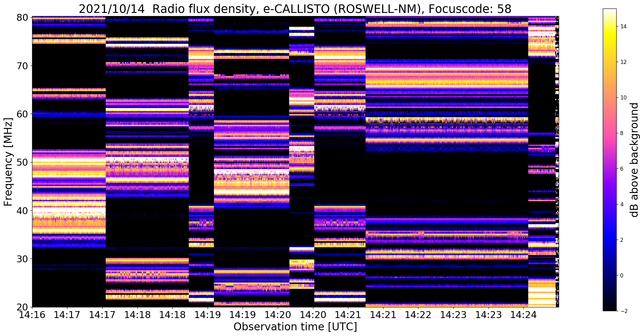Viewport: 644px width, 336px height.
Task: Click the colorbar value 2 label
Action: click(621, 240)
